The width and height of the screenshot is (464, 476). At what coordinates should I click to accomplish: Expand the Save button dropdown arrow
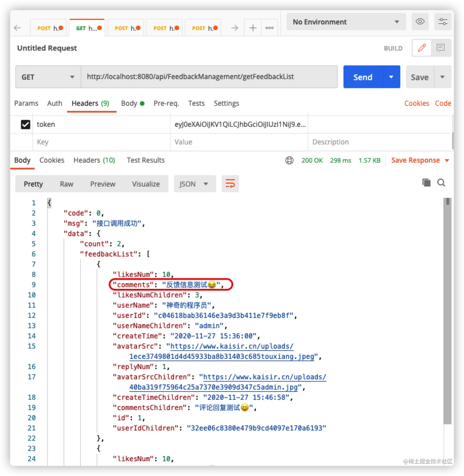click(442, 77)
